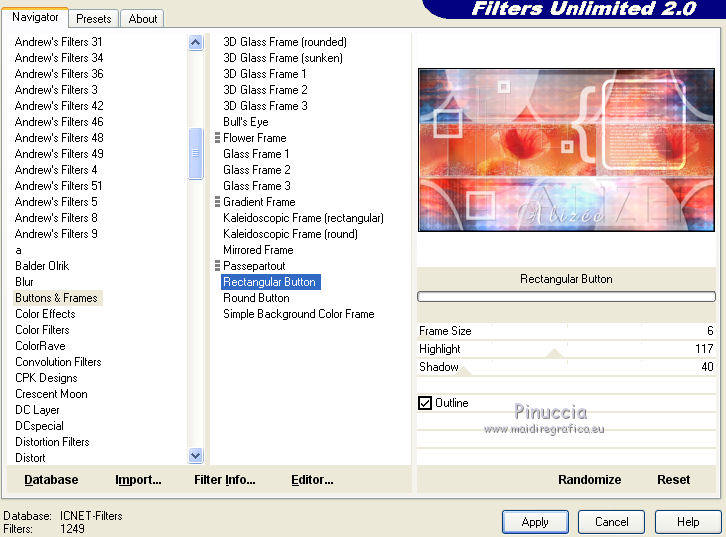Open Filter Info...
726x537 pixels.
[x=225, y=480]
